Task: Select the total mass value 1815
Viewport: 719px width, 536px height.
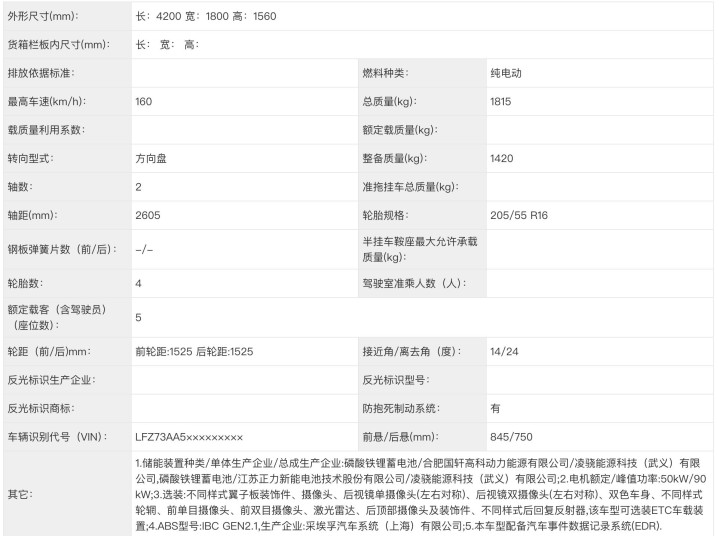Action: coord(500,102)
